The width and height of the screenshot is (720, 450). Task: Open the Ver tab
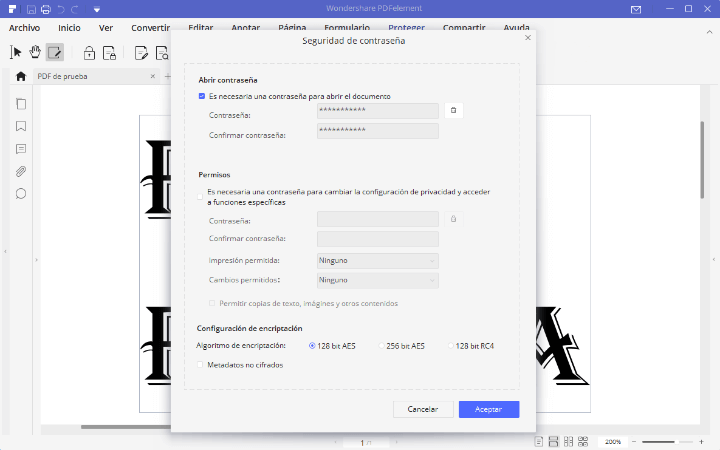click(x=106, y=28)
